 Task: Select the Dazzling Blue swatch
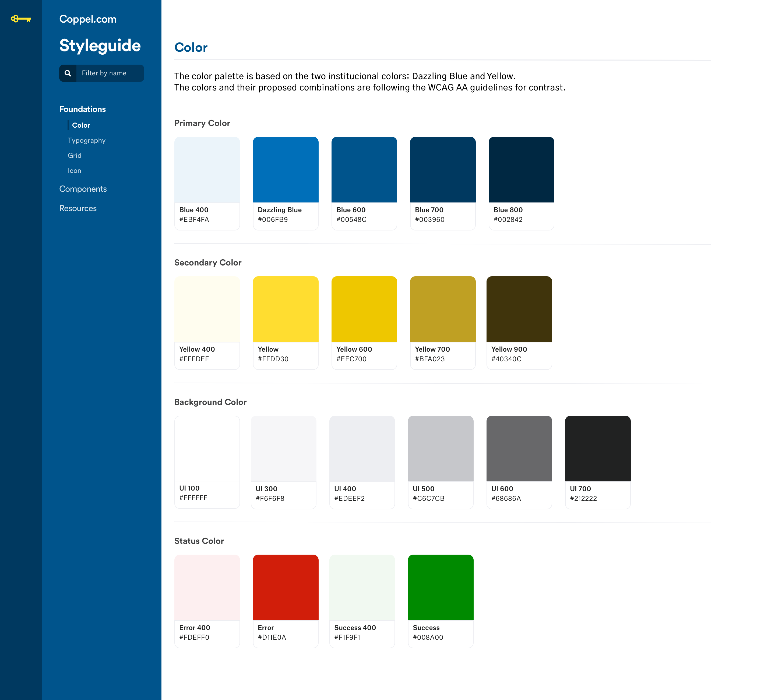pyautogui.click(x=285, y=170)
